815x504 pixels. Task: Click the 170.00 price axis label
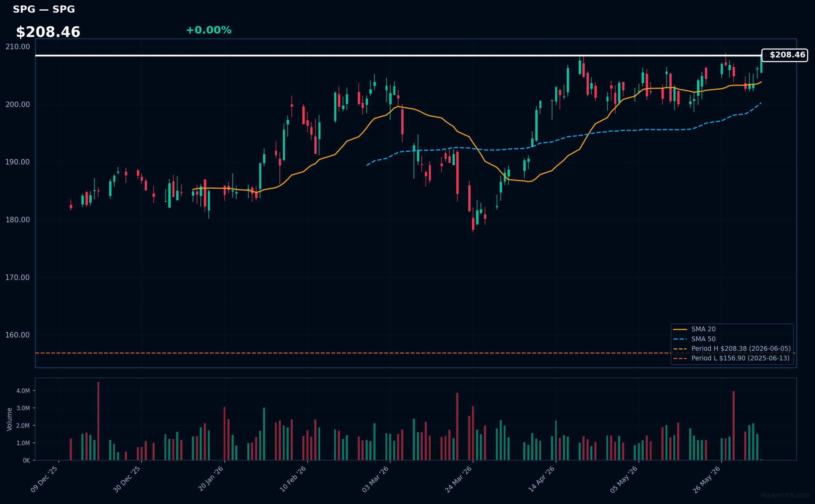[18, 278]
